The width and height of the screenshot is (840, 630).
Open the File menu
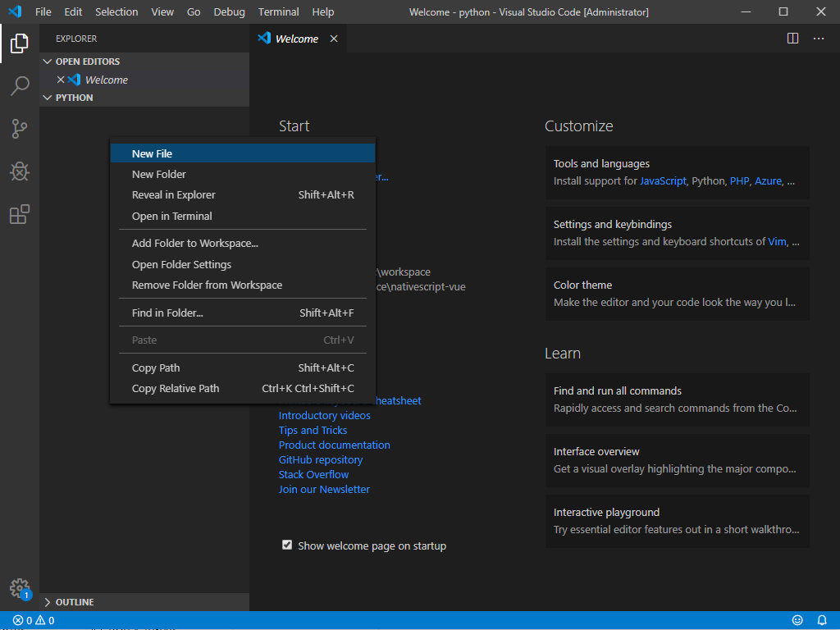pyautogui.click(x=43, y=11)
